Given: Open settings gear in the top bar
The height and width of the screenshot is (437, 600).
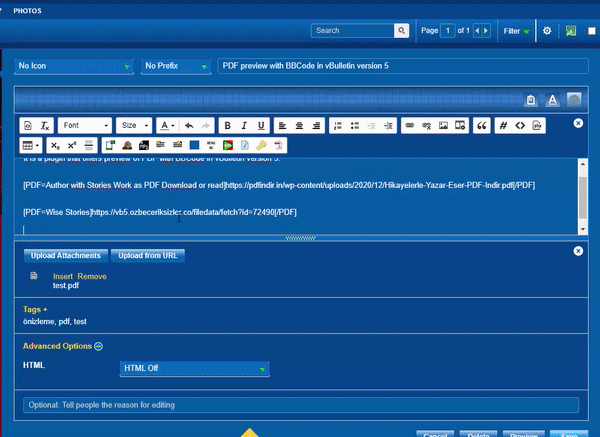Looking at the screenshot, I should [547, 31].
